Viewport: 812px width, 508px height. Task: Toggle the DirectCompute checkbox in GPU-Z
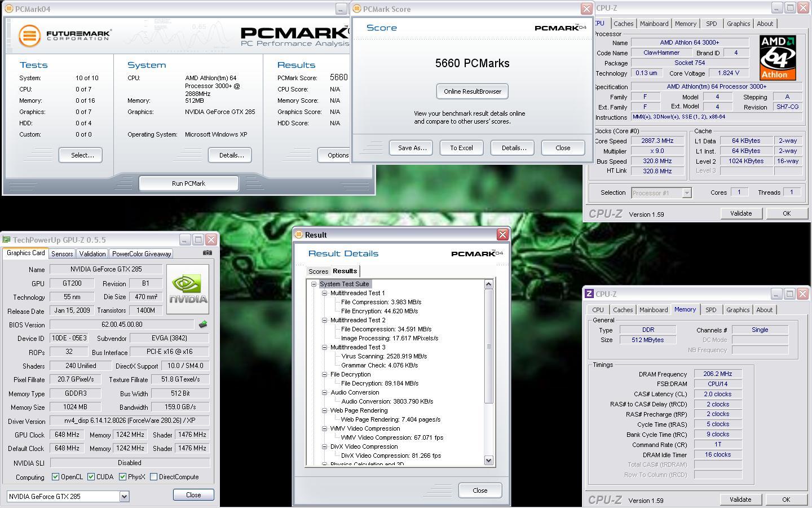click(x=153, y=477)
